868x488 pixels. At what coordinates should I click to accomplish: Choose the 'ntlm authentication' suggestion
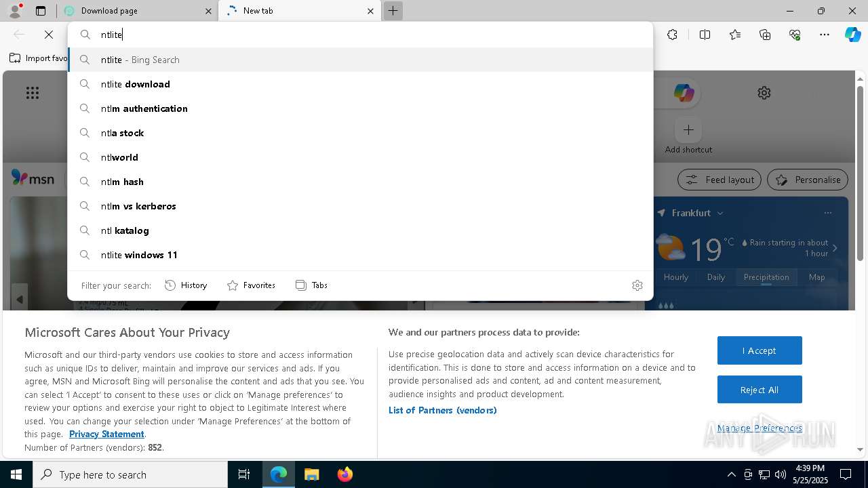[360, 108]
